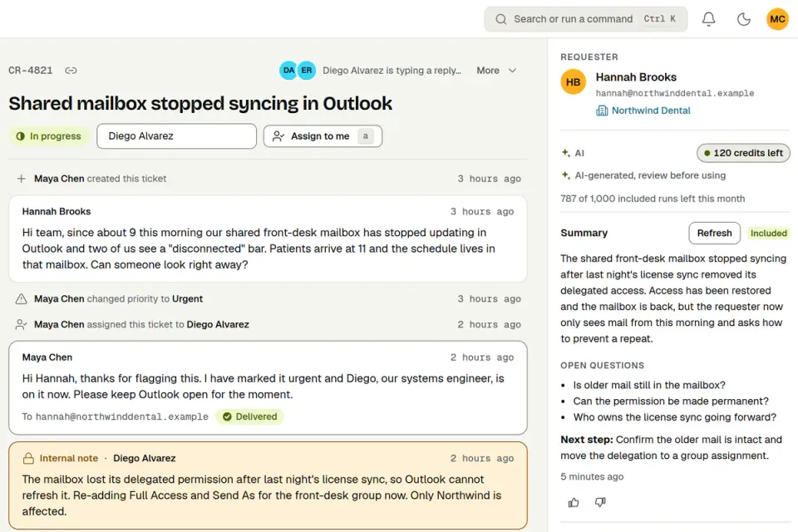Click the HB requester avatar

[x=573, y=82]
